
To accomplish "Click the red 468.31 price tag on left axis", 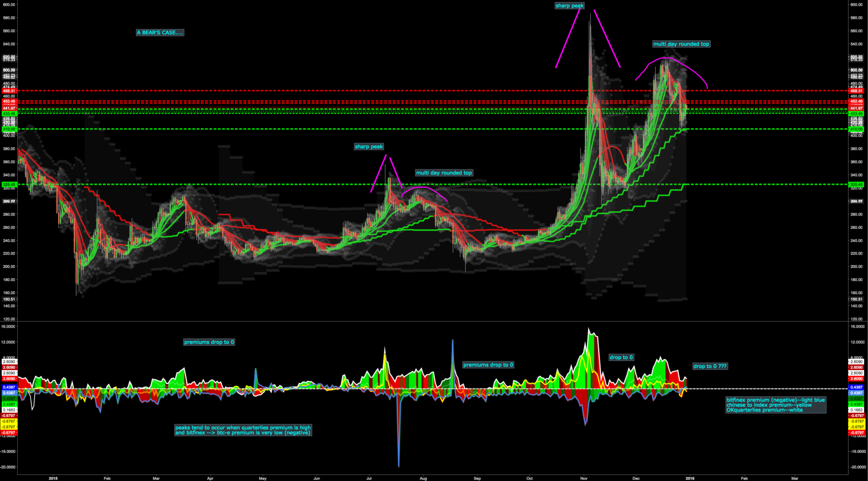I will coord(9,91).
